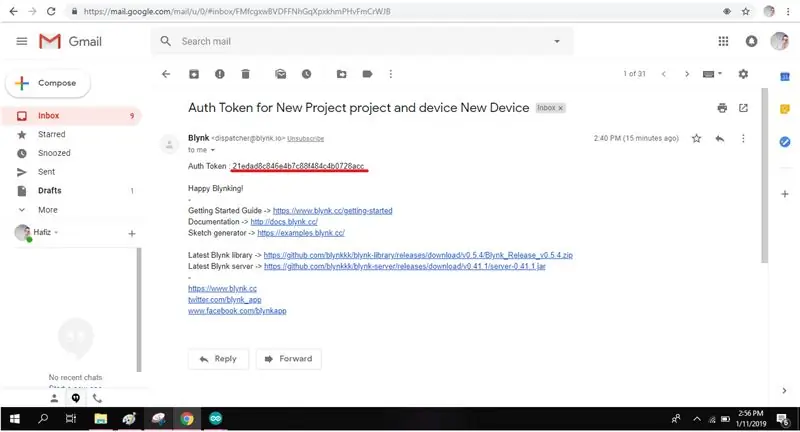Image resolution: width=800 pixels, height=432 pixels.
Task: Switch to the Hangouts phone tab
Action: pyautogui.click(x=97, y=398)
